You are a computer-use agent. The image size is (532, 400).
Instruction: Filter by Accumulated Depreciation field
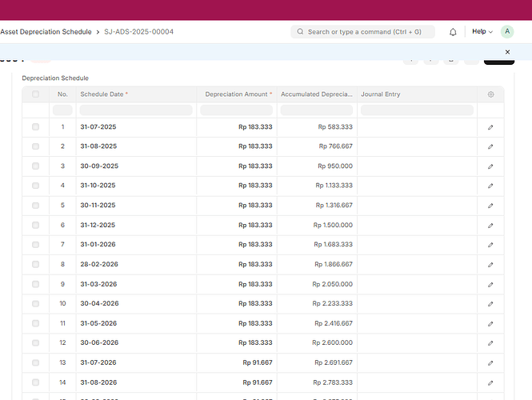pyautogui.click(x=317, y=110)
